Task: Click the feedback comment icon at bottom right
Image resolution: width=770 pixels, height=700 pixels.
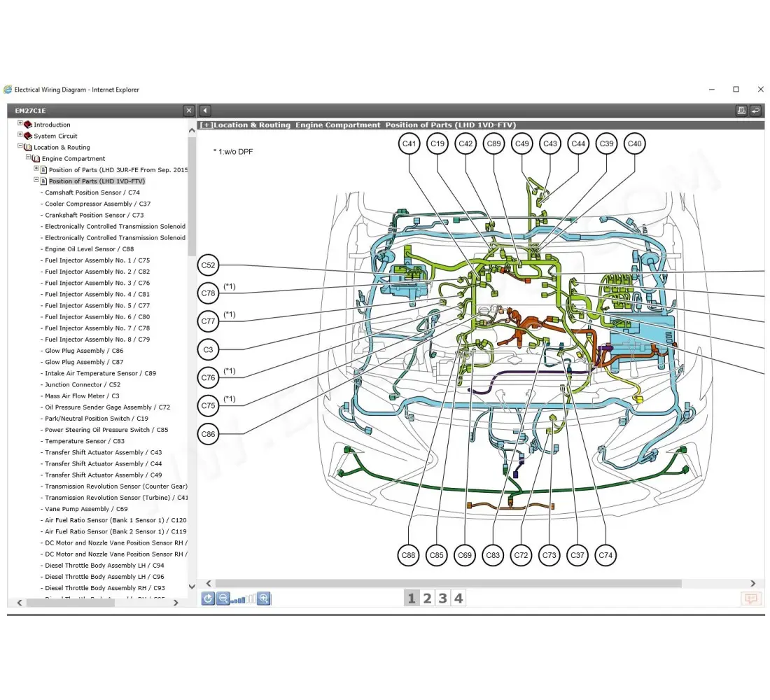Action: 751,598
